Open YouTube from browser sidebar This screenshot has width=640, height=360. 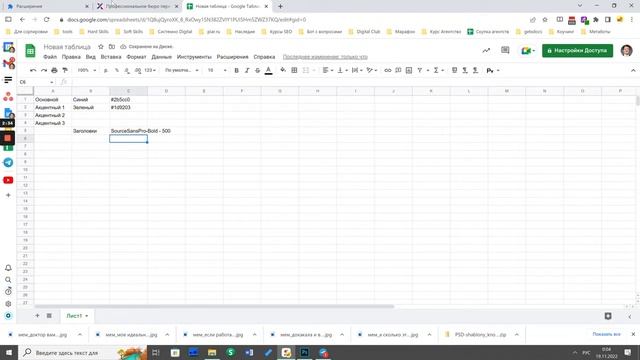8,180
